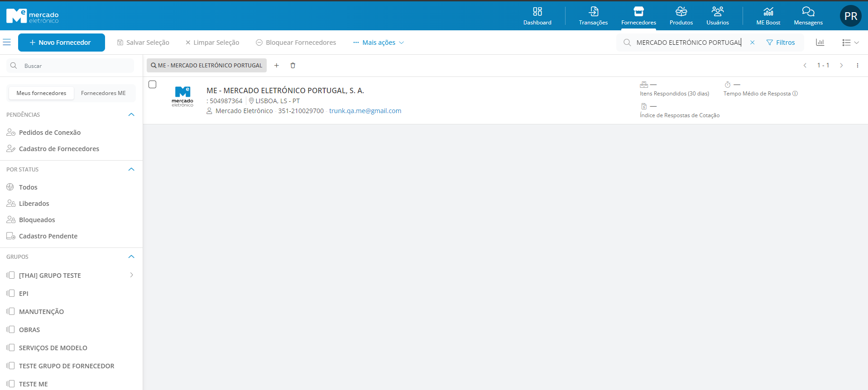Viewport: 868px width, 390px height.
Task: Click the search magnifier icon in top bar
Action: coord(627,43)
